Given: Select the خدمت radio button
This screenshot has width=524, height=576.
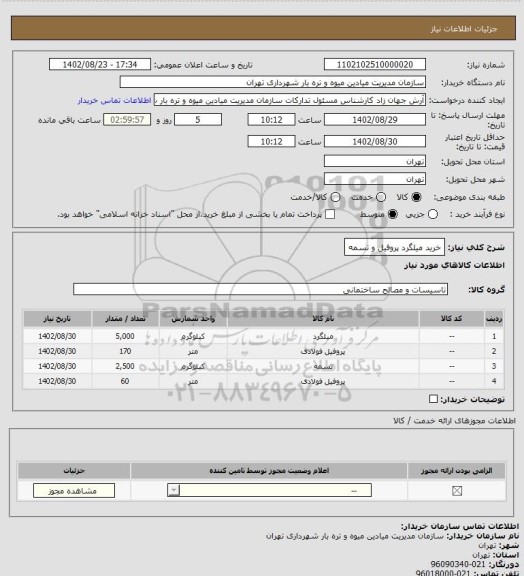Looking at the screenshot, I should [381, 197].
